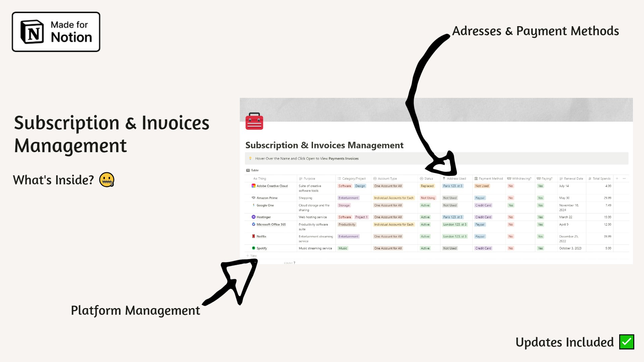Open the Thing column header menu
The image size is (644, 362).
point(260,179)
